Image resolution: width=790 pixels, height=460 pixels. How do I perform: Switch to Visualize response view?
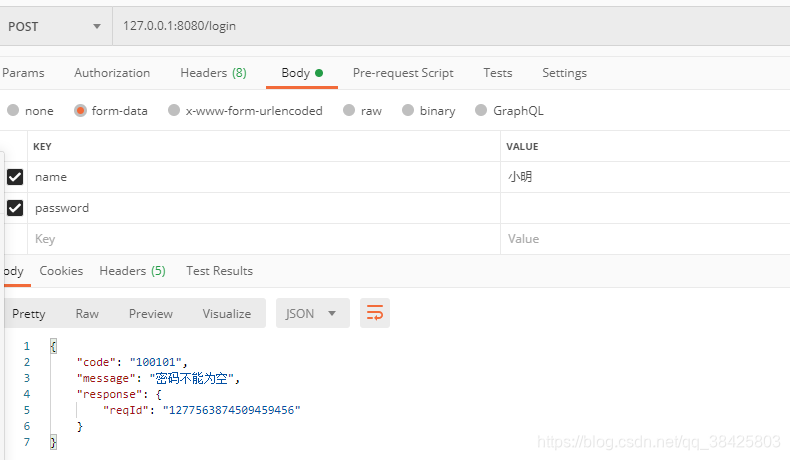tap(227, 313)
